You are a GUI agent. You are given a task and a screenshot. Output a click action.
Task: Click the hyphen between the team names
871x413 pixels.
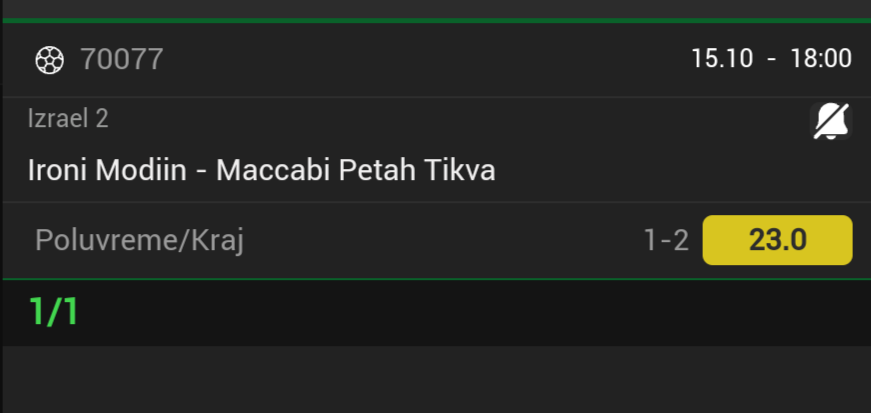[201, 171]
